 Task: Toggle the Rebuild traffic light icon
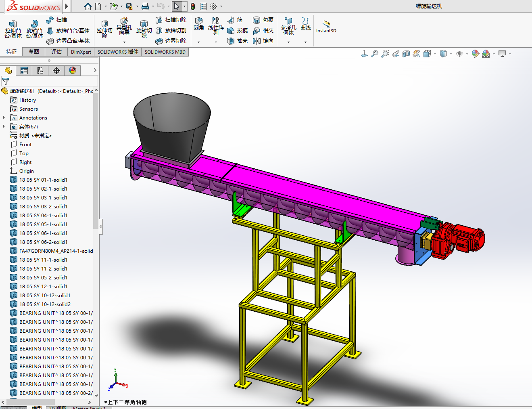[193, 6]
